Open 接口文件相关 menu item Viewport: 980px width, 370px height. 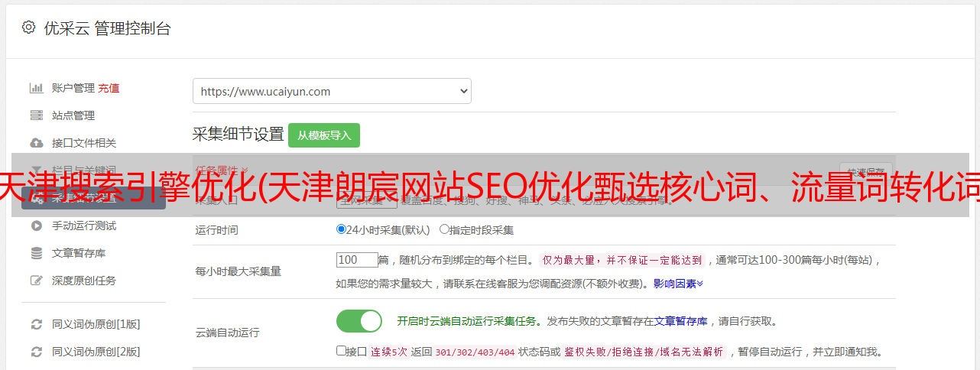84,143
